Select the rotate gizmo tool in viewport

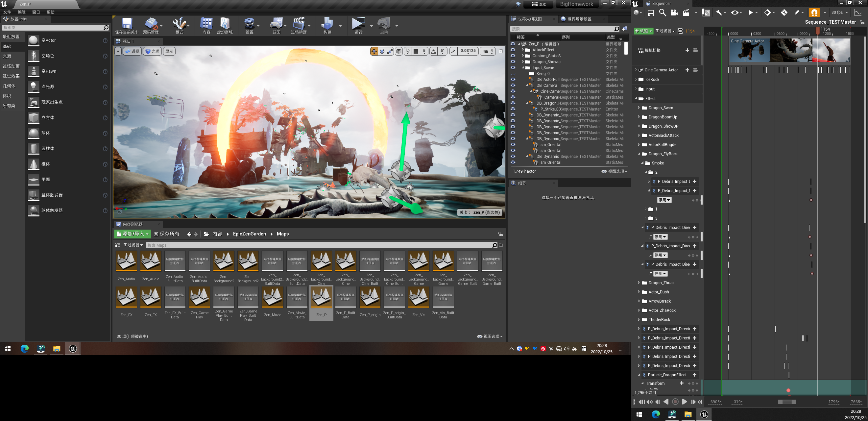point(382,51)
